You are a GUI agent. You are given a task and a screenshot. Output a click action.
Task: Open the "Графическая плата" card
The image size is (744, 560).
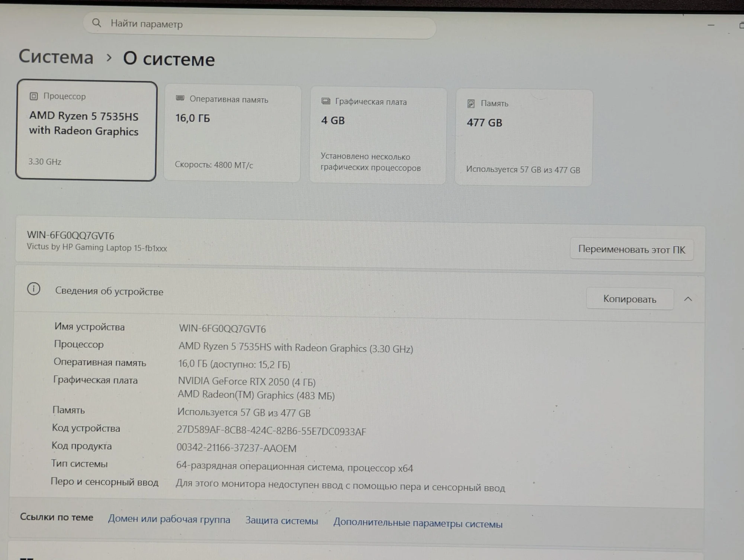[378, 136]
